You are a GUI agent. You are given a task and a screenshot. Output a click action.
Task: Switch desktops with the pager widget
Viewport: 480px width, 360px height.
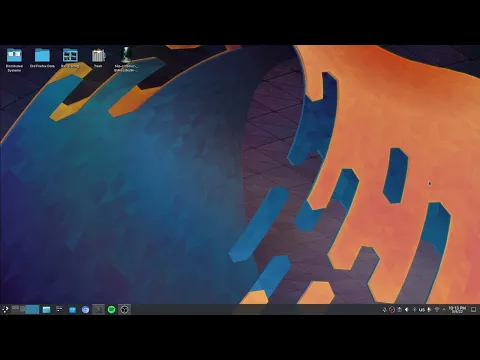pyautogui.click(x=25, y=310)
